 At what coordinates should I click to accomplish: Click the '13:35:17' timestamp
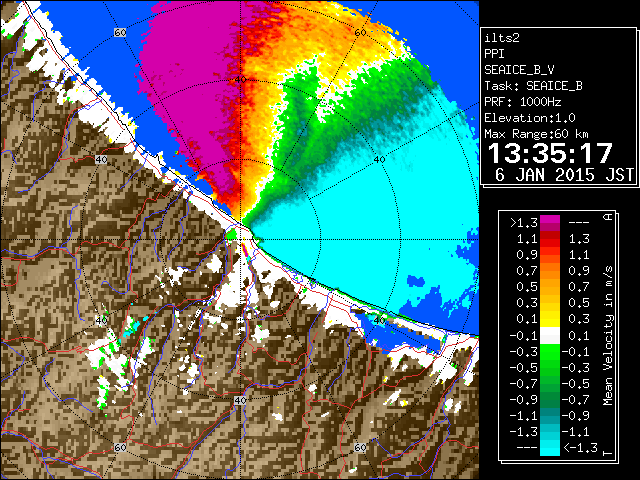click(x=550, y=153)
